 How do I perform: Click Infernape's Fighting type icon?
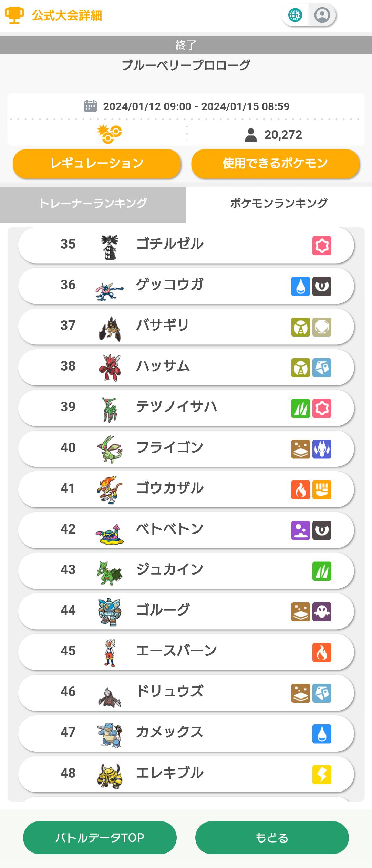coord(322,490)
